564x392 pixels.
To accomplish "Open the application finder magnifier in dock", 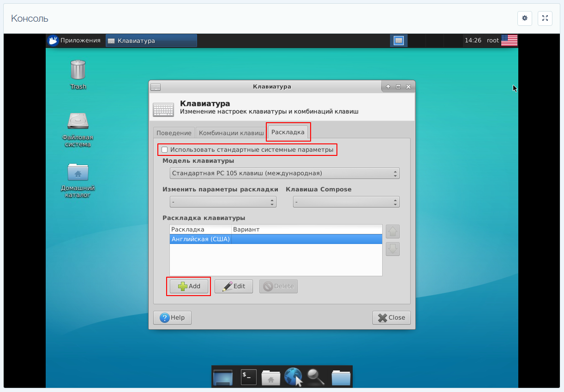I will click(317, 377).
